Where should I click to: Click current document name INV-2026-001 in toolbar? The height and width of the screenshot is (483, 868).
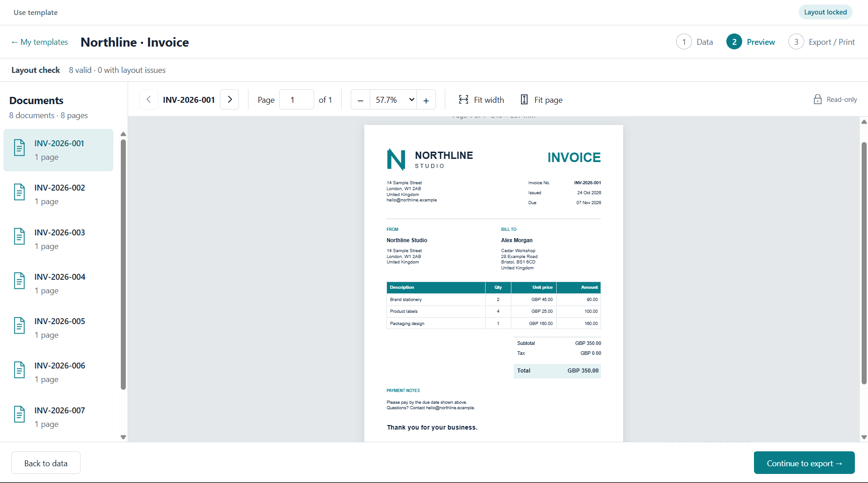point(189,100)
